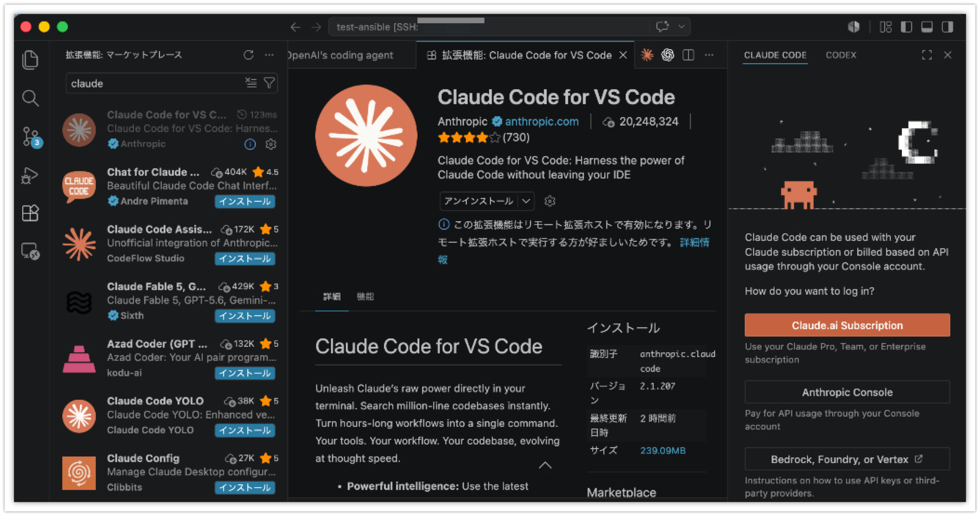980x516 pixels.
Task: Click the large Claude Code extension logo
Action: [366, 136]
